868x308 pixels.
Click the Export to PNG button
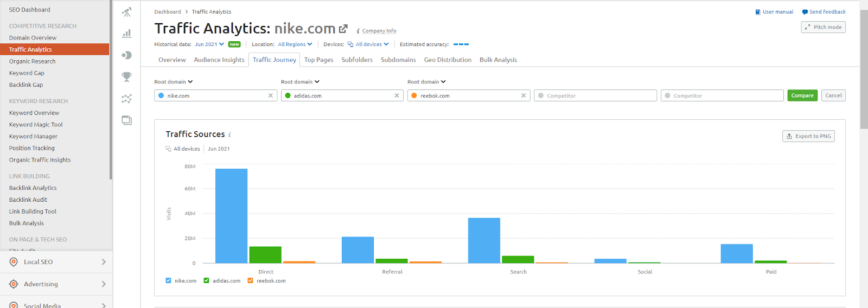[808, 136]
